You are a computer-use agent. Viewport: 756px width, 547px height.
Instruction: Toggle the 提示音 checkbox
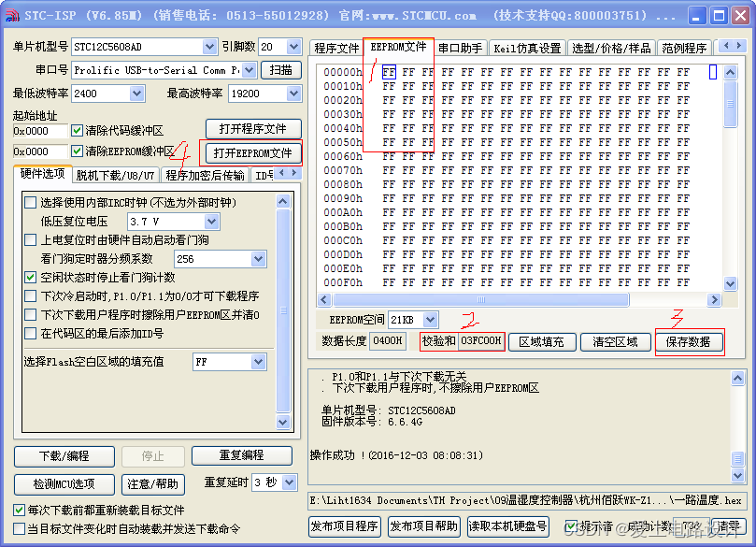coord(571,527)
